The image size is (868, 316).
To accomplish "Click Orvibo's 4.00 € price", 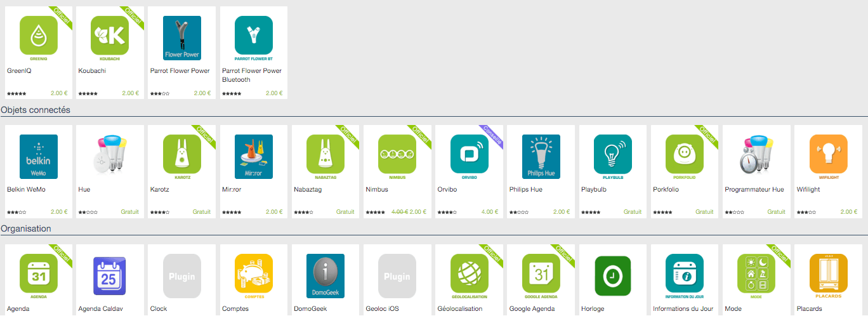I will [x=490, y=212].
